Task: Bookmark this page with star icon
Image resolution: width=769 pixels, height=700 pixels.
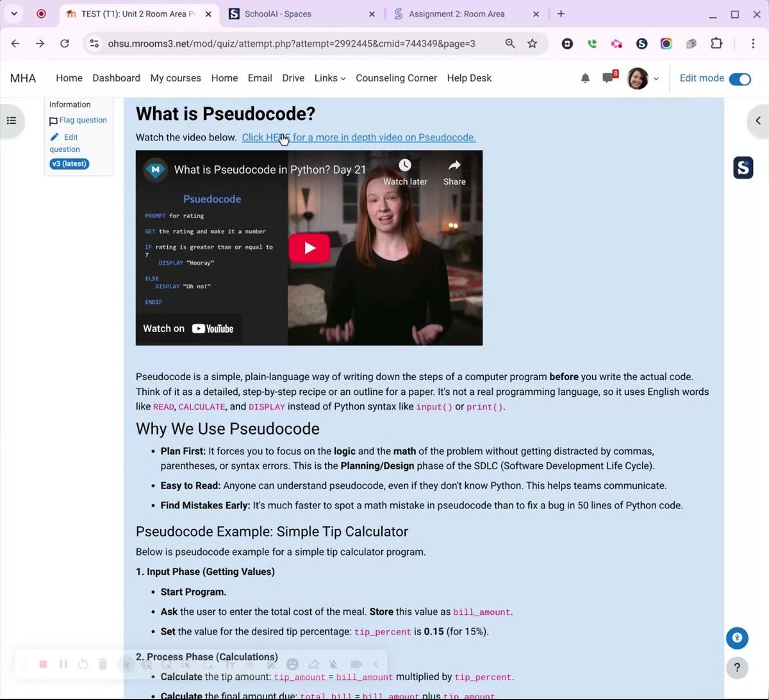Action: (x=532, y=44)
